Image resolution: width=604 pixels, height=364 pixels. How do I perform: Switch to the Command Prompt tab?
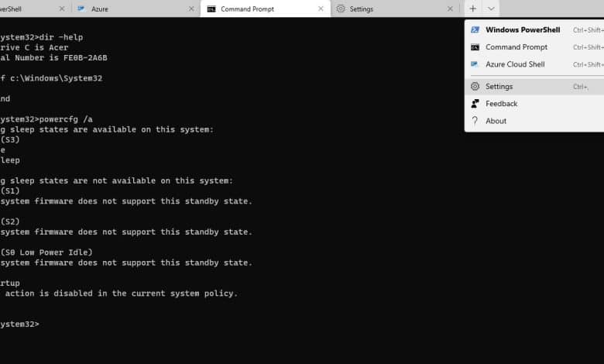pos(265,9)
